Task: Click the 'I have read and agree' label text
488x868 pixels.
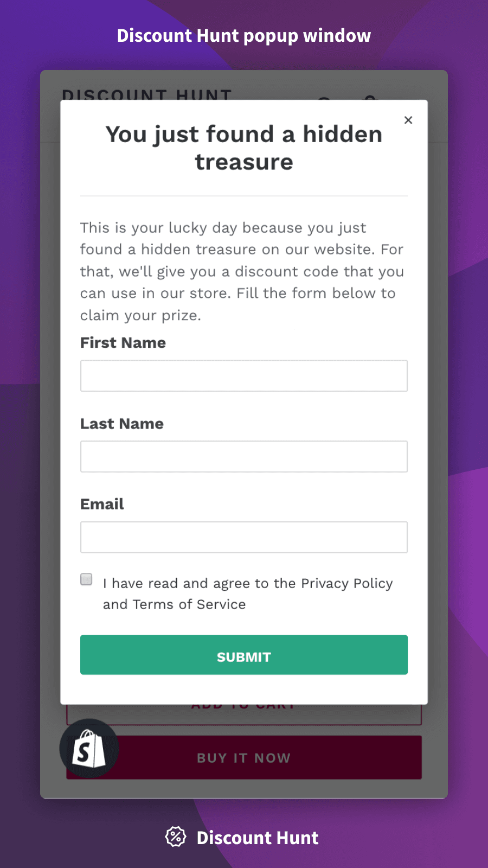Action: (x=247, y=593)
